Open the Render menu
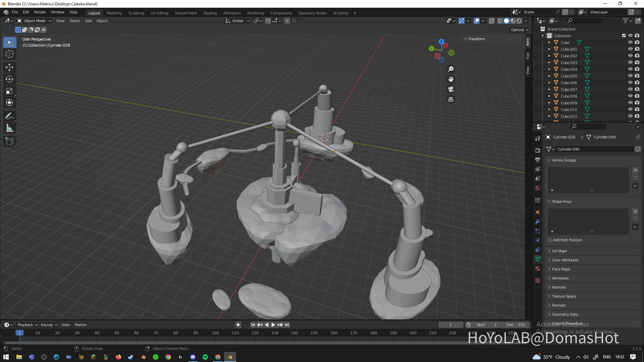This screenshot has height=362, width=644. [x=40, y=12]
